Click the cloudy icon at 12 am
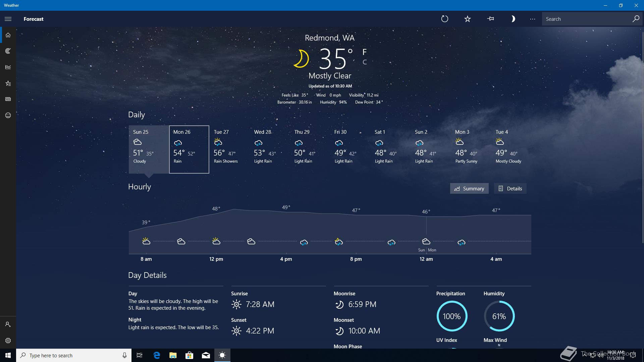 (x=426, y=241)
